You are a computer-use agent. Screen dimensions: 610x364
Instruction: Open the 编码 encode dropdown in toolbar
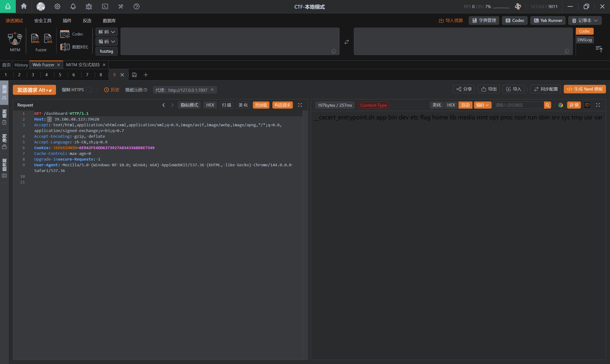pyautogui.click(x=107, y=41)
